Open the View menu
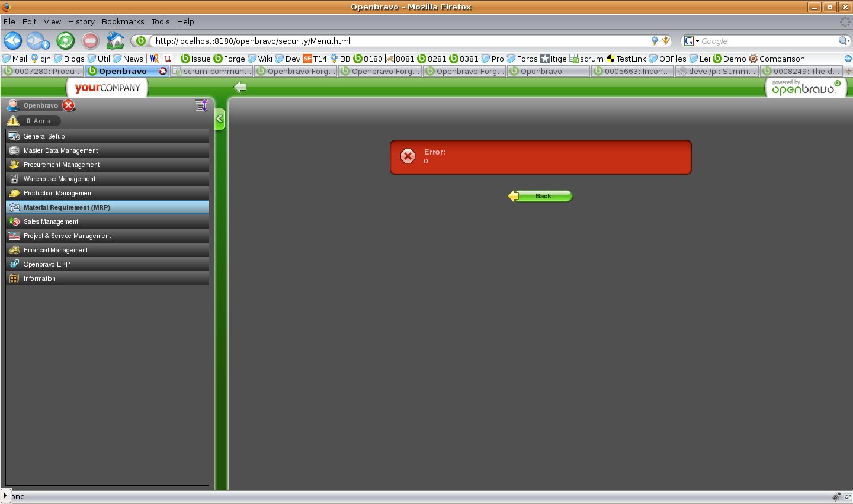Image resolution: width=853 pixels, height=504 pixels. coord(52,21)
